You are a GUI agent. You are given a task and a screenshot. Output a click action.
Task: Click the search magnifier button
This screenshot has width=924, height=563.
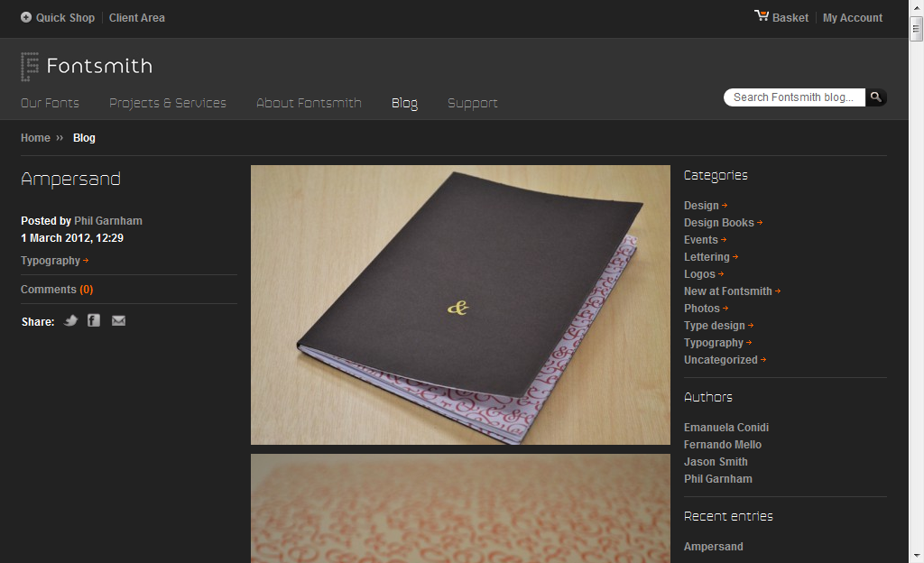[875, 97]
